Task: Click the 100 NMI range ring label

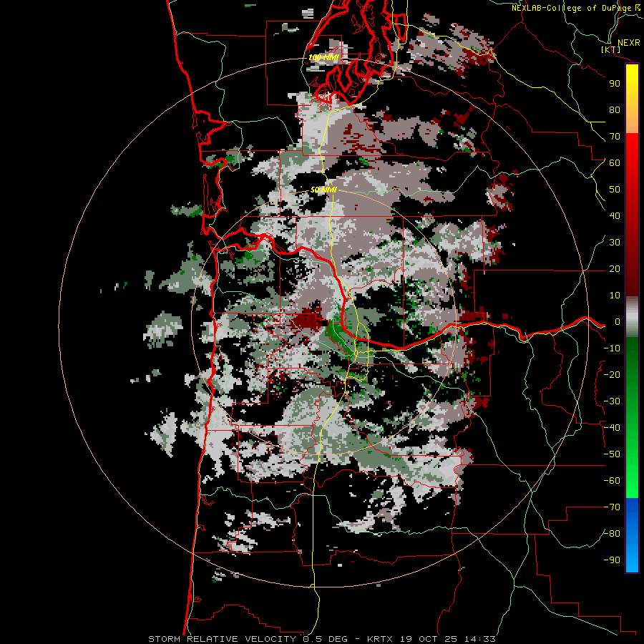Action: 323,57
